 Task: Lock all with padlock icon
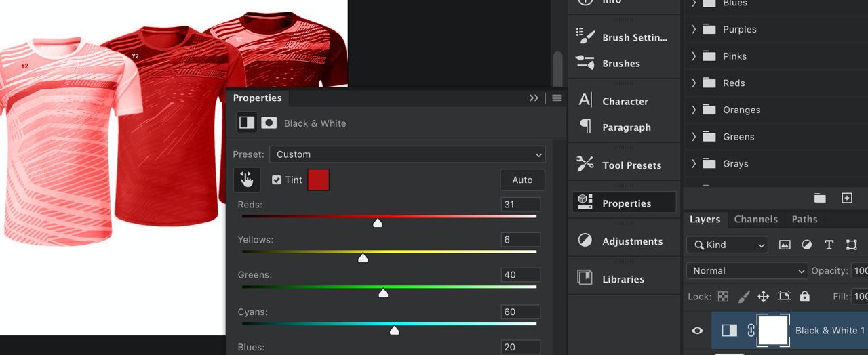coord(804,296)
